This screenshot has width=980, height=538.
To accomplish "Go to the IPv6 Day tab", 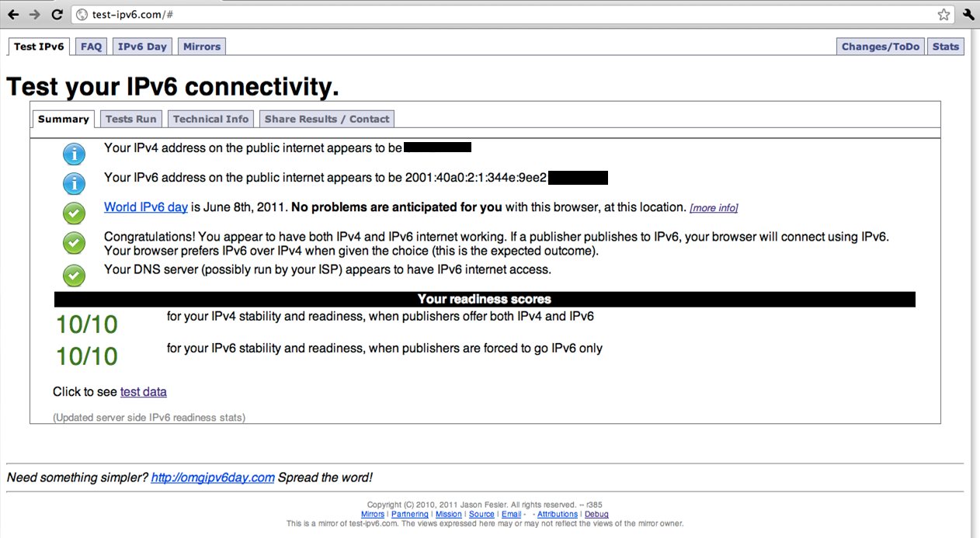I will (142, 47).
